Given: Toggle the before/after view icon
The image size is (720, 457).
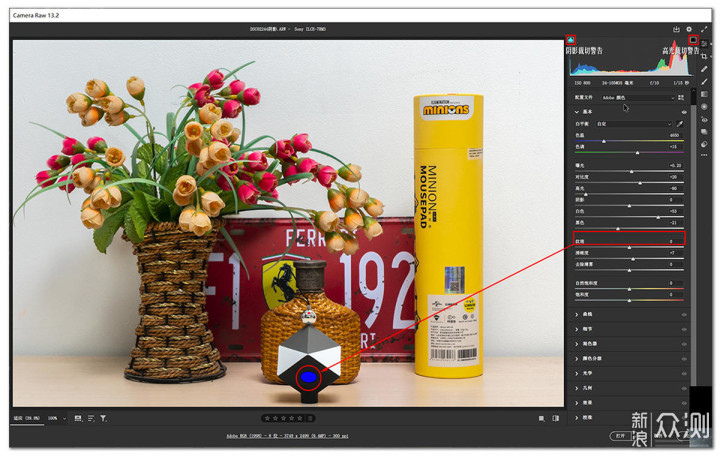Looking at the screenshot, I should 556,418.
